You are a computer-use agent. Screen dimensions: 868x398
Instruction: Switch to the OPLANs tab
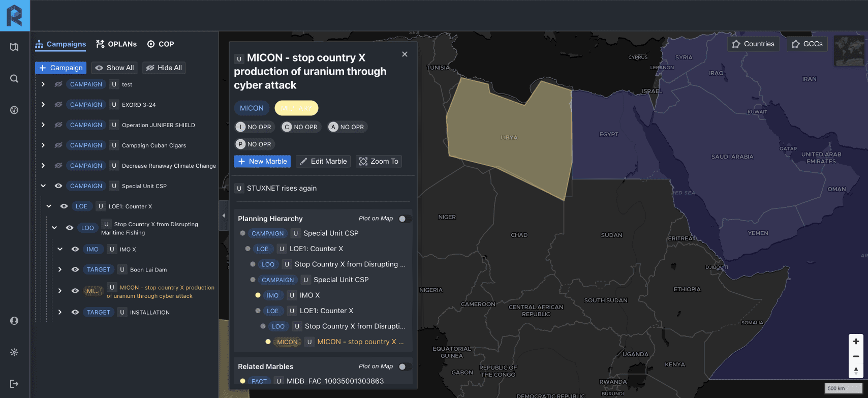[x=116, y=44]
